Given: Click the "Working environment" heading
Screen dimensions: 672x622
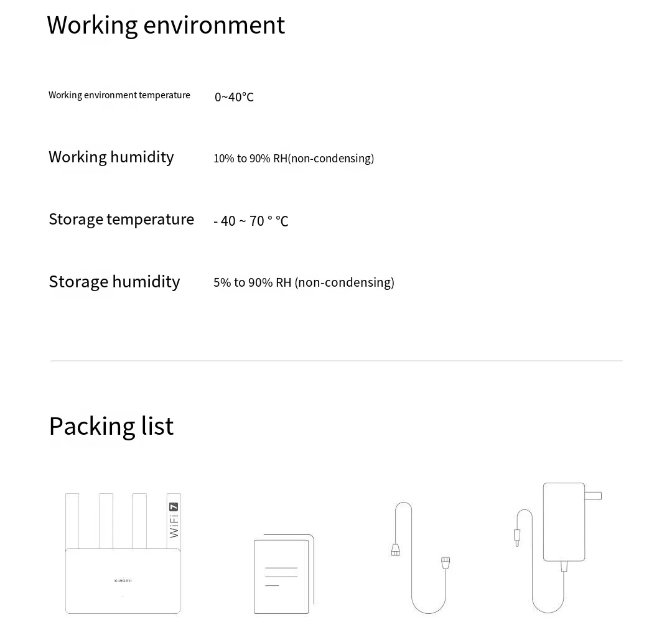Looking at the screenshot, I should pyautogui.click(x=166, y=25).
